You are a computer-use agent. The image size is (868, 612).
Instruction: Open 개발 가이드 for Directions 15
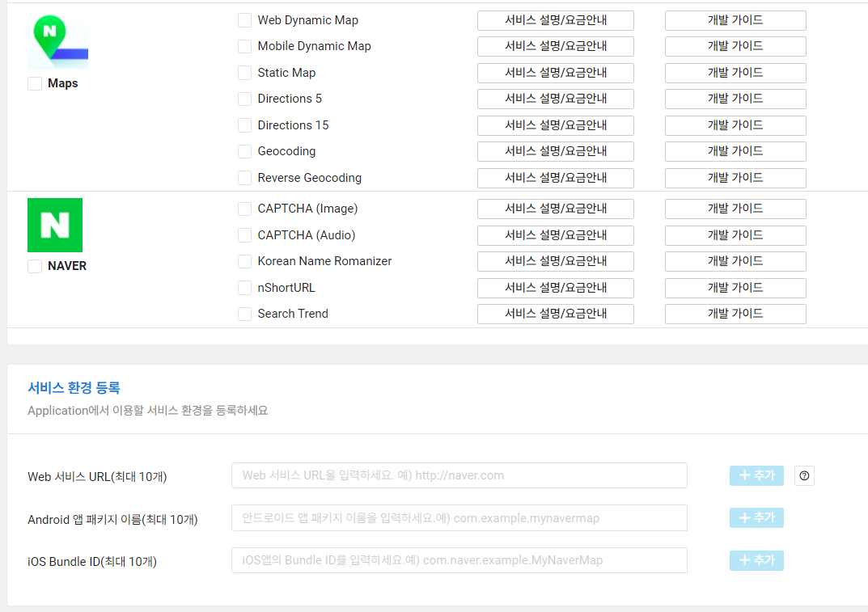tap(735, 125)
